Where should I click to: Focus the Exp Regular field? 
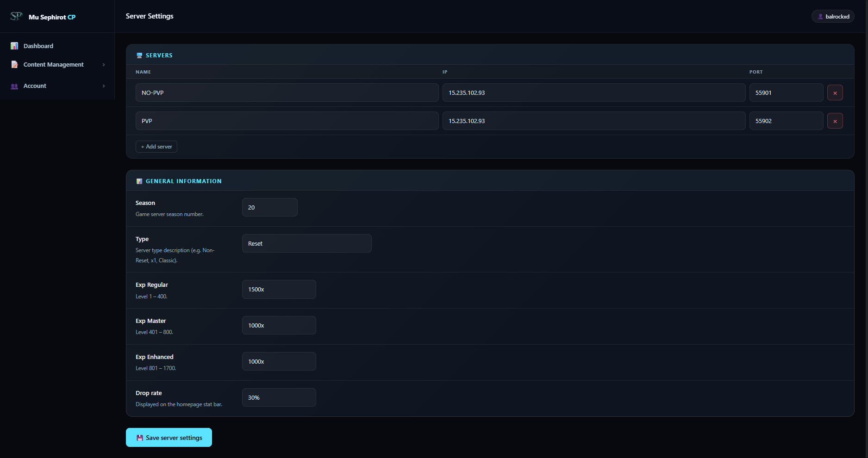coord(279,289)
